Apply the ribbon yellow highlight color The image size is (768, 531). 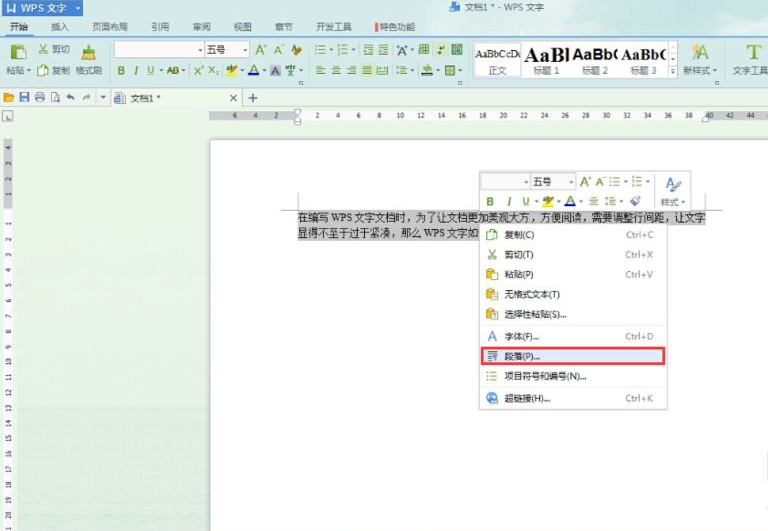(231, 71)
